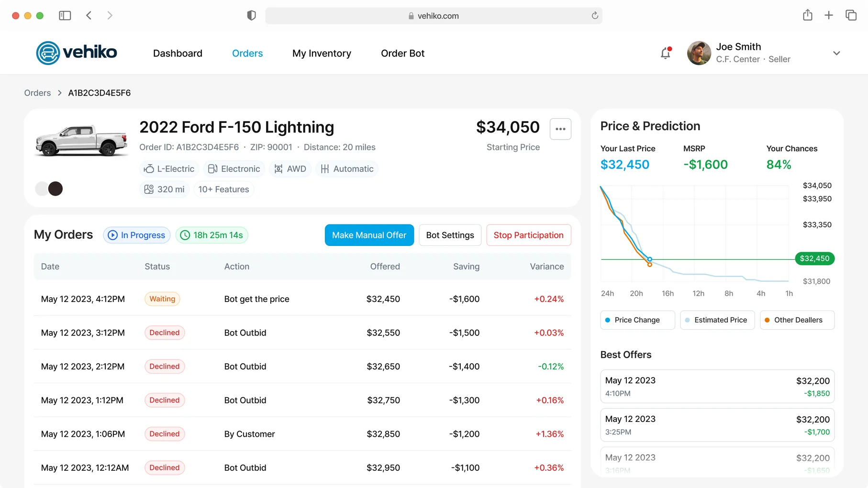Click Make Manual Offer button
This screenshot has width=868, height=488.
pos(369,235)
